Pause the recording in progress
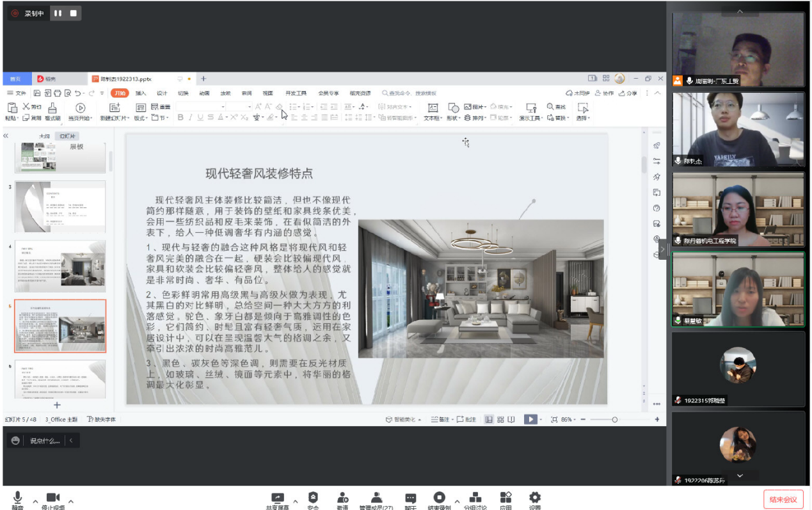The image size is (812, 510). [58, 13]
